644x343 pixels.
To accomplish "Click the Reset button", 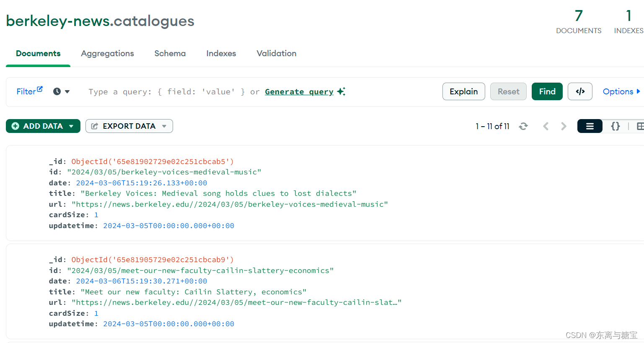I will click(x=508, y=91).
